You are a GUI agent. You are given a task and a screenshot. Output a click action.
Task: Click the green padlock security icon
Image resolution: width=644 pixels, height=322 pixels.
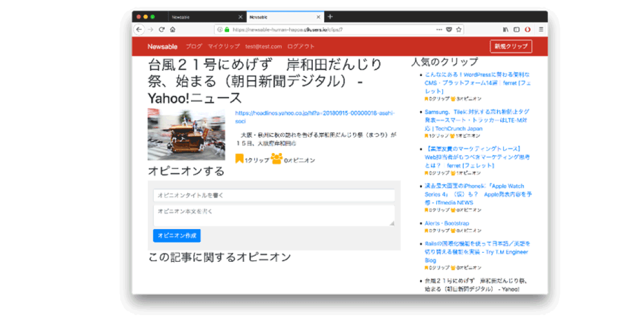tap(227, 30)
